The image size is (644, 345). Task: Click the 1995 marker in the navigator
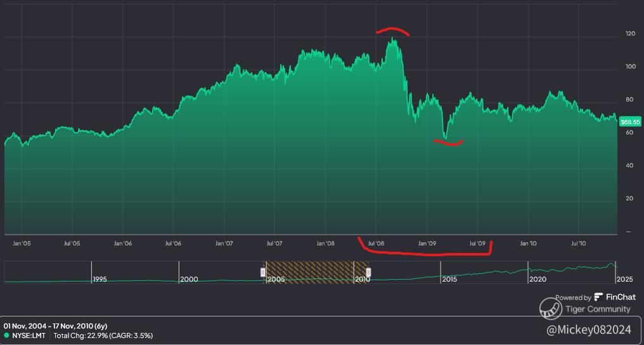coord(100,279)
